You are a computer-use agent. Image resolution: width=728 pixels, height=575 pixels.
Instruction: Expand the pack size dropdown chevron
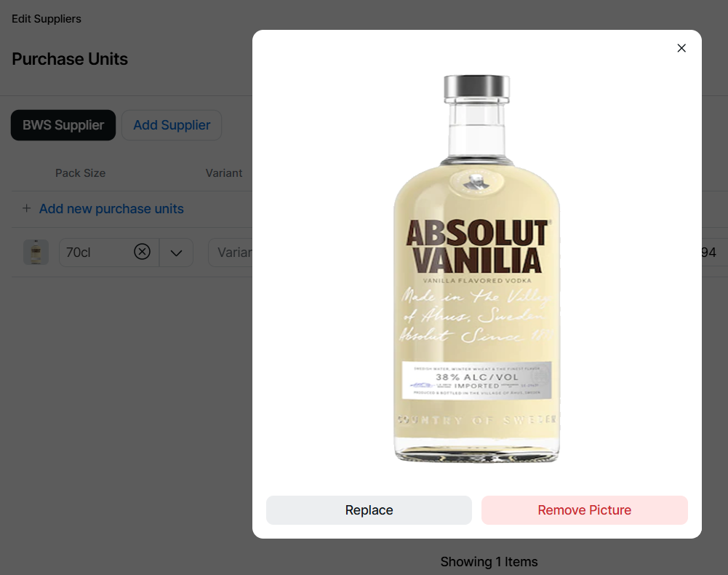[x=176, y=253]
